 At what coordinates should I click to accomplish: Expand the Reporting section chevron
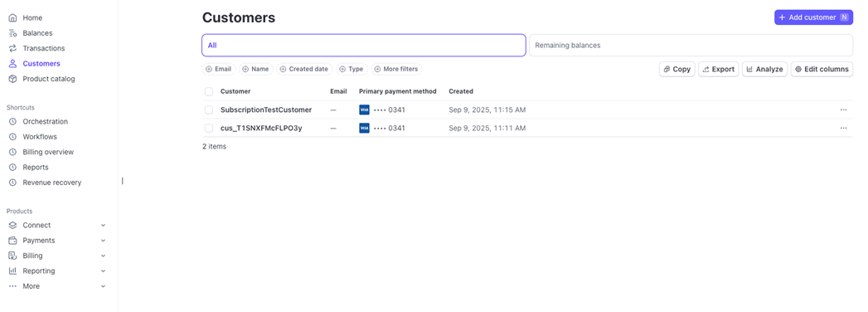coord(103,271)
